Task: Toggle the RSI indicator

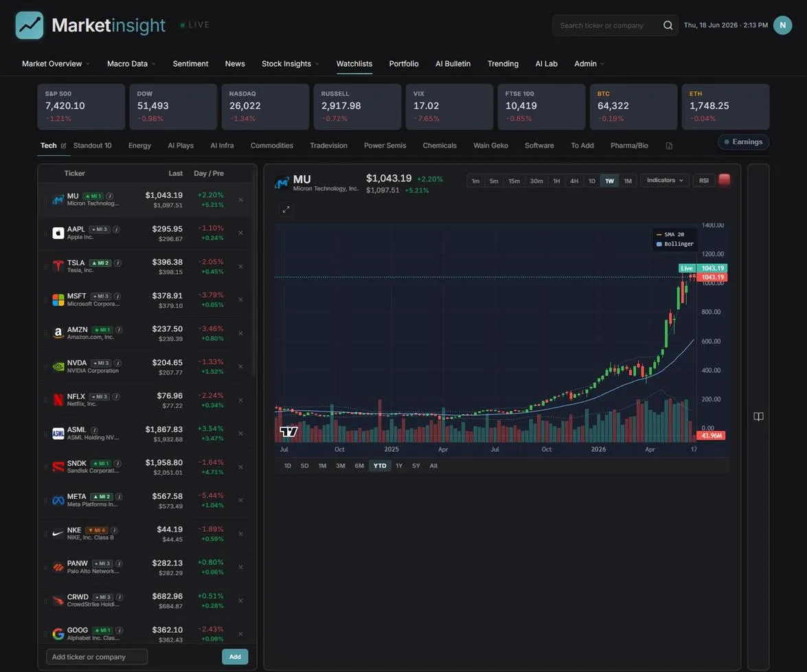Action: 703,181
